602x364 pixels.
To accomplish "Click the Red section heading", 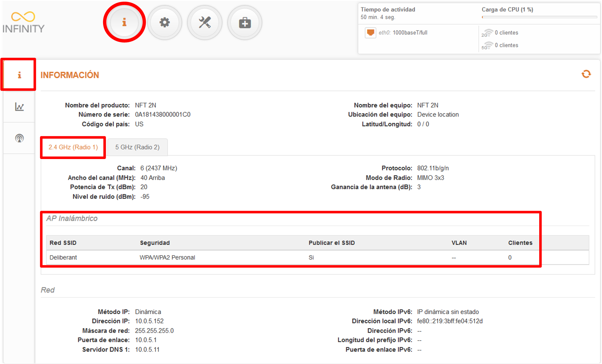I will click(47, 290).
